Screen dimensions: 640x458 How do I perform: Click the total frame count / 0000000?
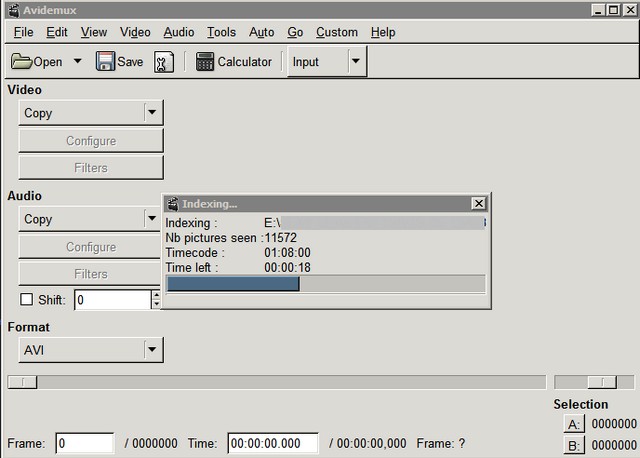(151, 443)
